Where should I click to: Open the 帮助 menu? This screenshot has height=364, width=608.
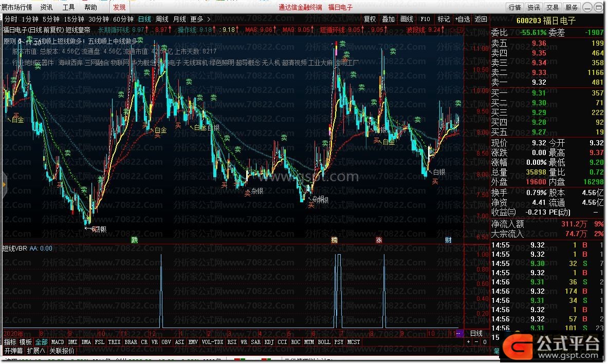90,7
